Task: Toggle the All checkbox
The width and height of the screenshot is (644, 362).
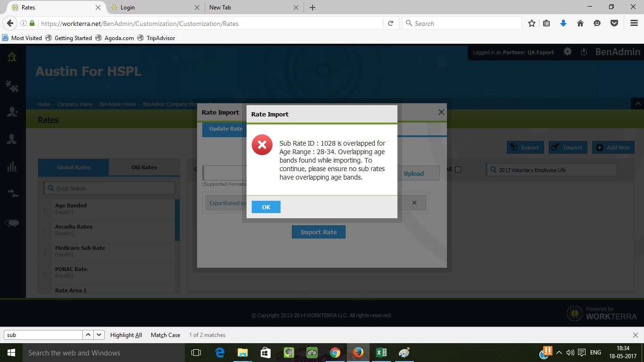Action: pyautogui.click(x=458, y=170)
